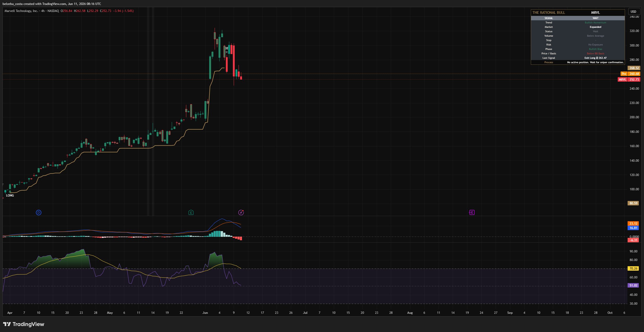Click the Pre 260.68 pre-market price label
The height and width of the screenshot is (332, 644).
coord(630,74)
